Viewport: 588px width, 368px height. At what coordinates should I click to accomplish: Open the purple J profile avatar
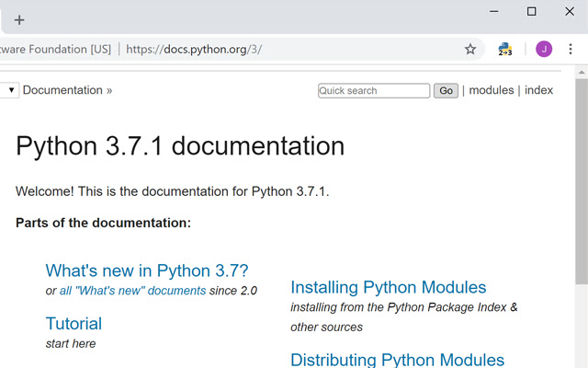544,49
